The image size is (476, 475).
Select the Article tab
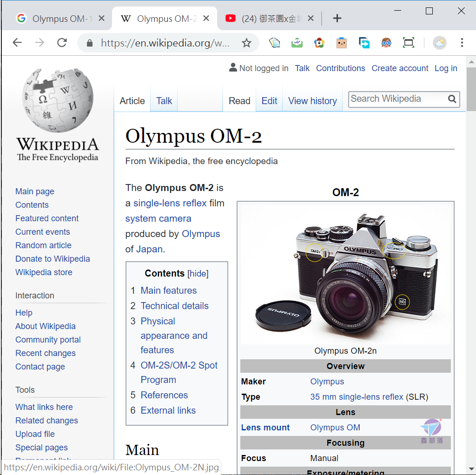[132, 101]
